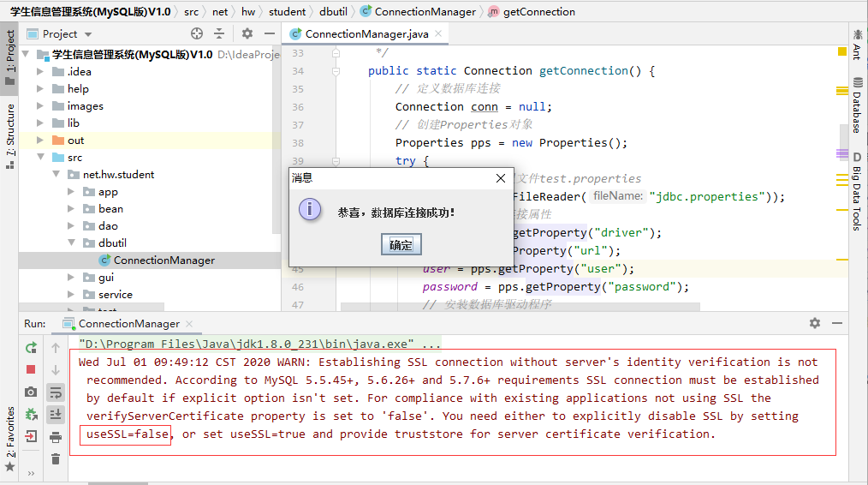868x485 pixels.
Task: Click fold marker at line 39
Action: point(336,161)
